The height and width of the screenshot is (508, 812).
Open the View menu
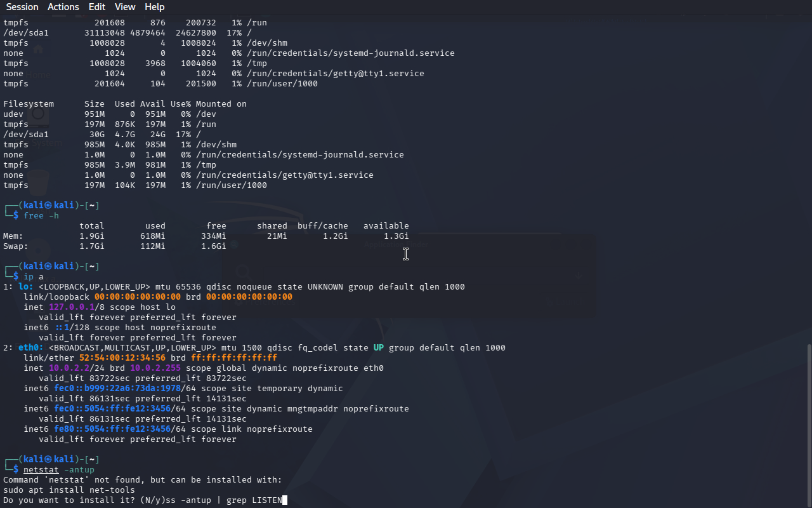point(125,7)
